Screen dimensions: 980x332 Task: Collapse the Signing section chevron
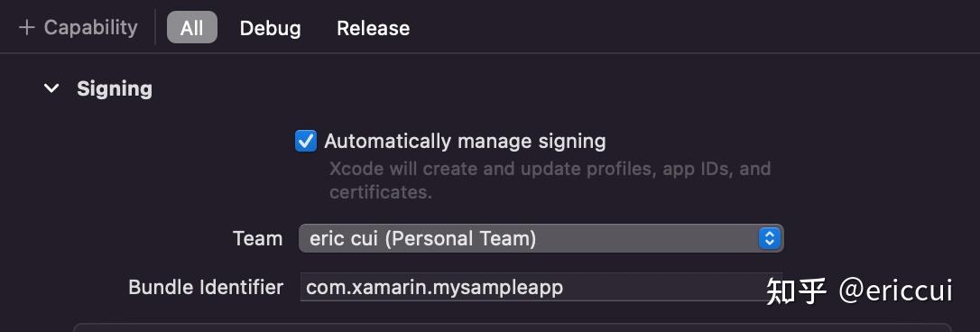point(51,88)
